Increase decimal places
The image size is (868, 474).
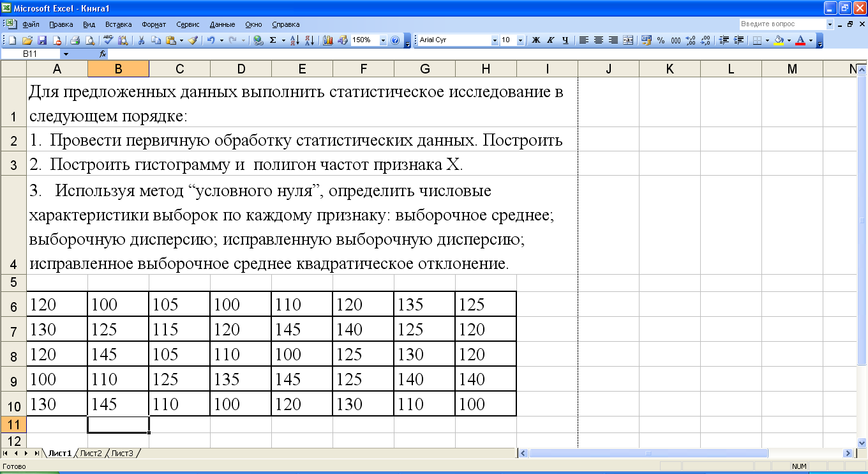691,40
